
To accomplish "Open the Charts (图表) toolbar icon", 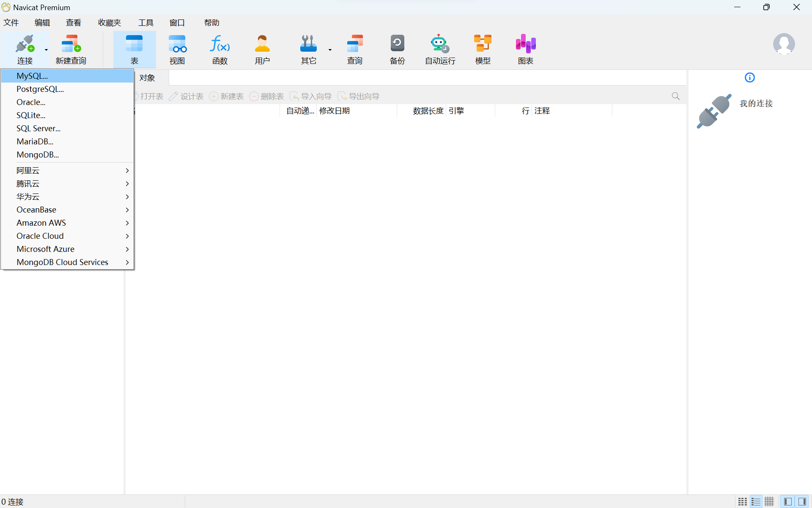I will coord(525,50).
